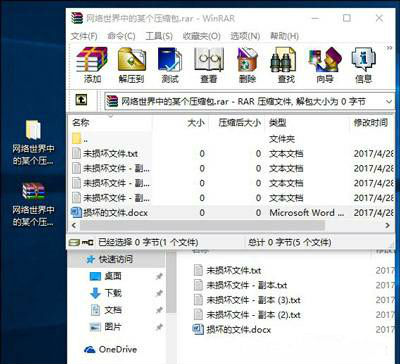
Task: Open the 工具(S) menu
Action: click(x=159, y=36)
